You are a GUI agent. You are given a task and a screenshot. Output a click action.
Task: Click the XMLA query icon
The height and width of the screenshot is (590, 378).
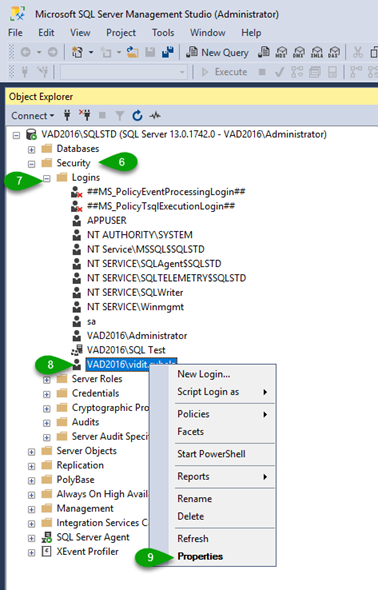point(317,52)
